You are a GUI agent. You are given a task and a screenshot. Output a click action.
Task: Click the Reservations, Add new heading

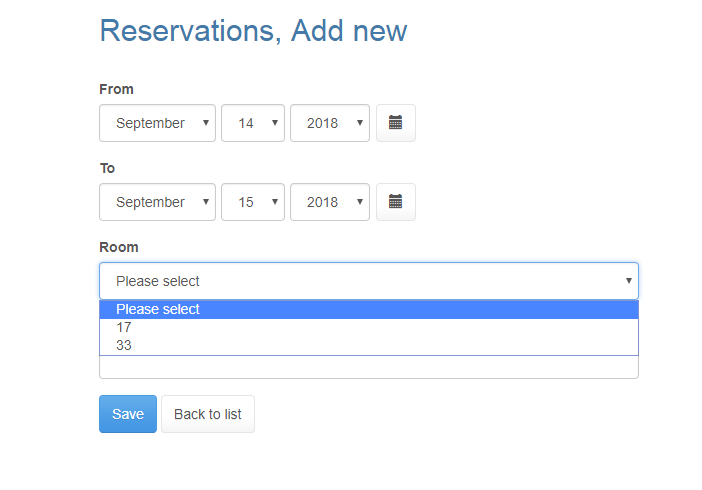pyautogui.click(x=253, y=31)
